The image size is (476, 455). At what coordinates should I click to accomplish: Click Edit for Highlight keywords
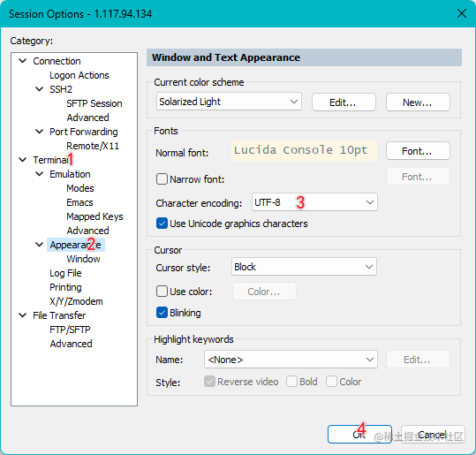[x=418, y=360]
